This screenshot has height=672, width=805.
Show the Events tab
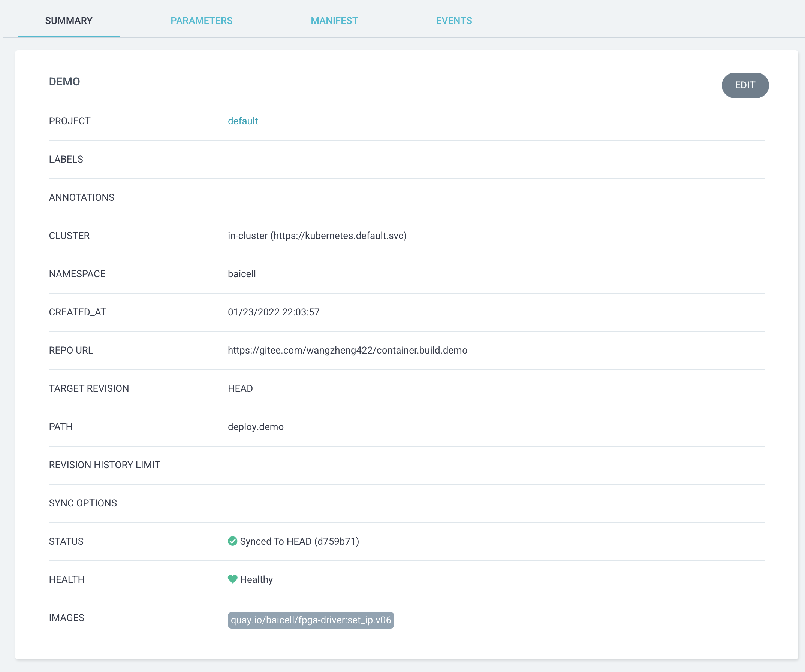coord(454,21)
